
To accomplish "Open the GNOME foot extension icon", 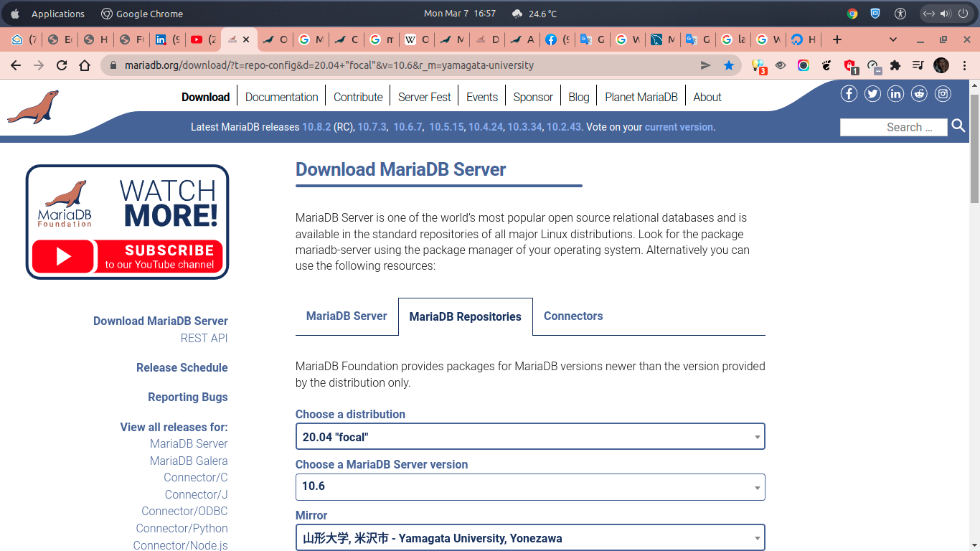I will pos(826,65).
